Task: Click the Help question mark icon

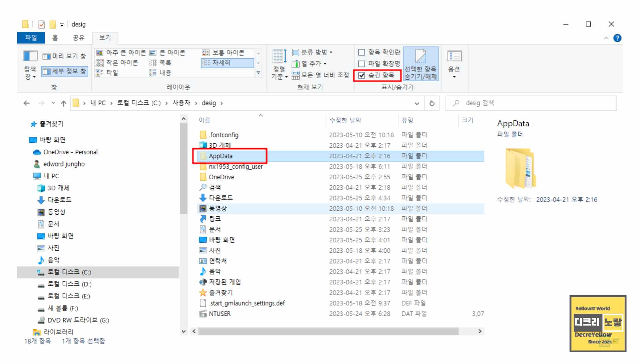Action: point(617,38)
